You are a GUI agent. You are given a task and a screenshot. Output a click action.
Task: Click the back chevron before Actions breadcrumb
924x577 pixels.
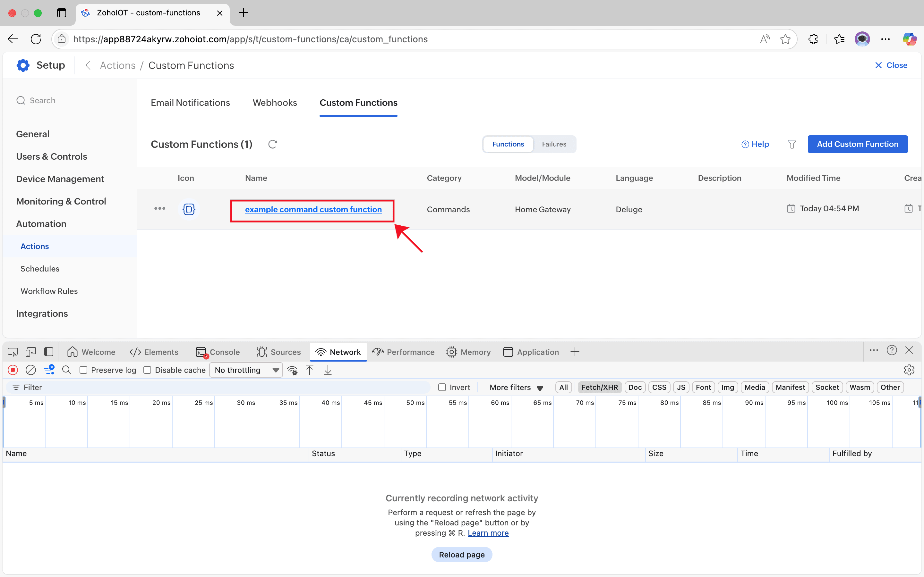88,65
